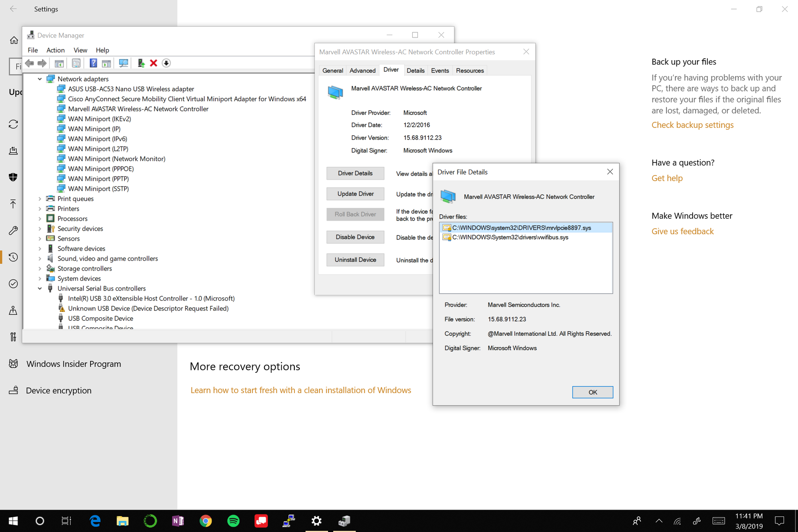
Task: Click the Properties toolbar icon in Device Manager
Action: pos(76,63)
